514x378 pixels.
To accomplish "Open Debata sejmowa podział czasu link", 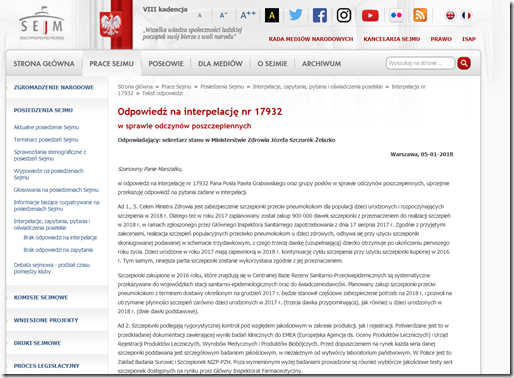I will pos(52,268).
